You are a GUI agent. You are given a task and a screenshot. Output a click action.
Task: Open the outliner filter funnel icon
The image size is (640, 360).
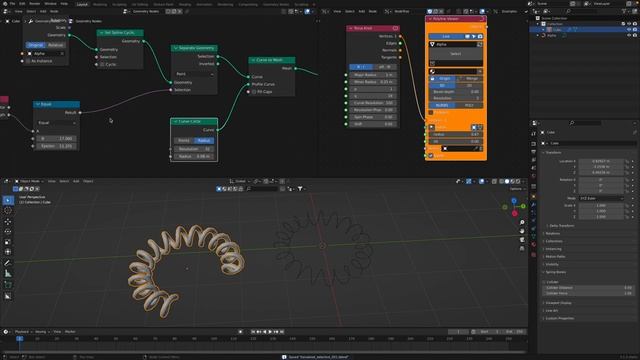tap(625, 11)
